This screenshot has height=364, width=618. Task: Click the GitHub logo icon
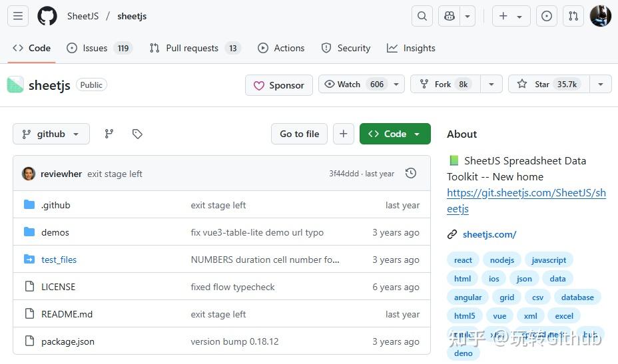tap(47, 16)
